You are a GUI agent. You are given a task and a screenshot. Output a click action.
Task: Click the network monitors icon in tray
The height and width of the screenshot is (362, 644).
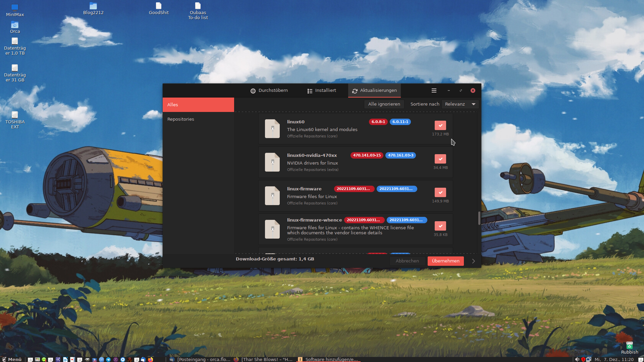(589, 359)
